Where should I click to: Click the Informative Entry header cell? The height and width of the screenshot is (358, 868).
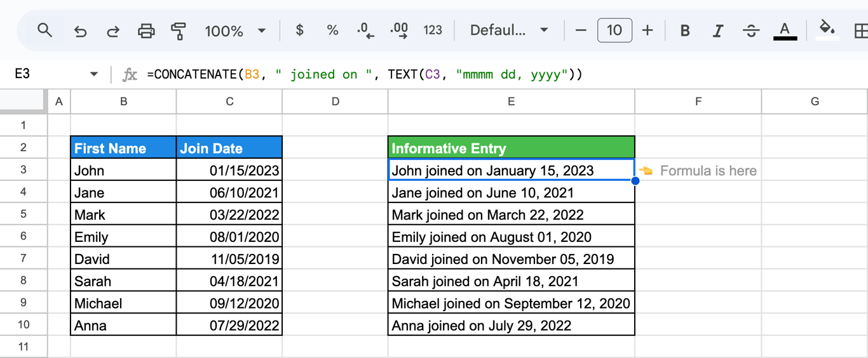pos(512,147)
